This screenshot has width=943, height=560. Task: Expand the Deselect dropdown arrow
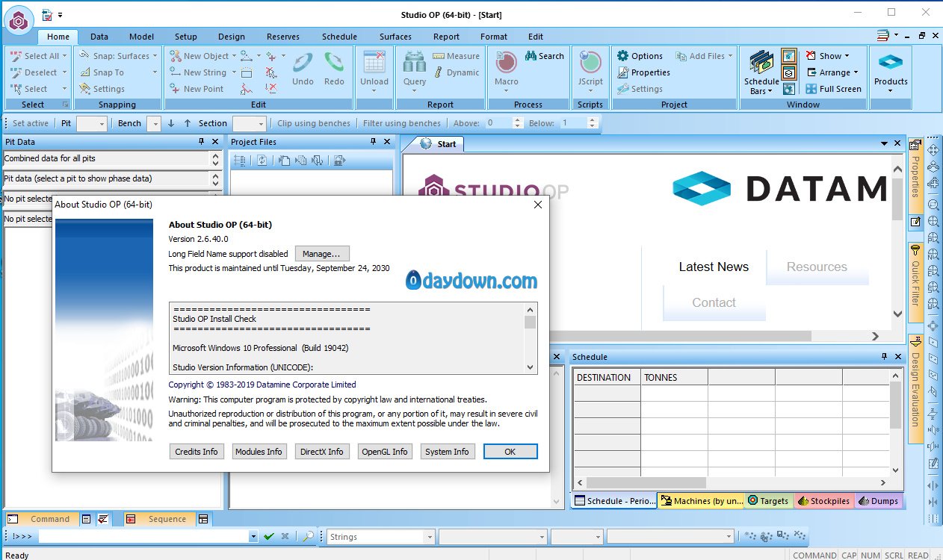tap(65, 72)
